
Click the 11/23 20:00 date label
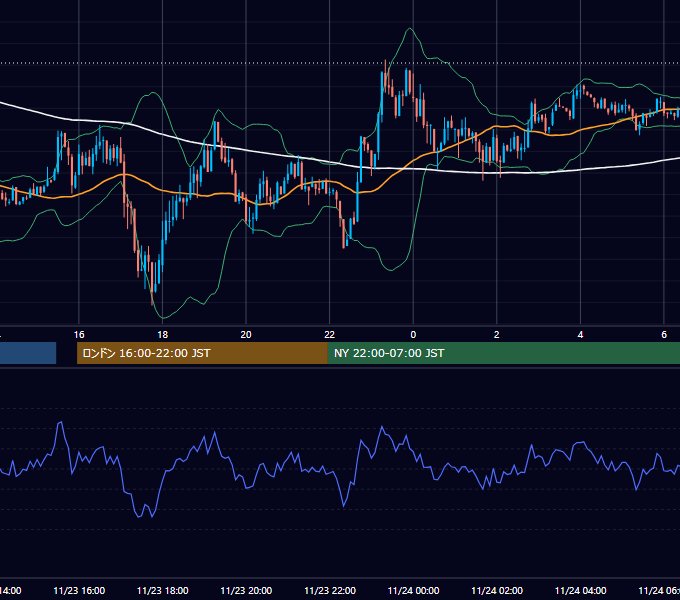pos(246,590)
